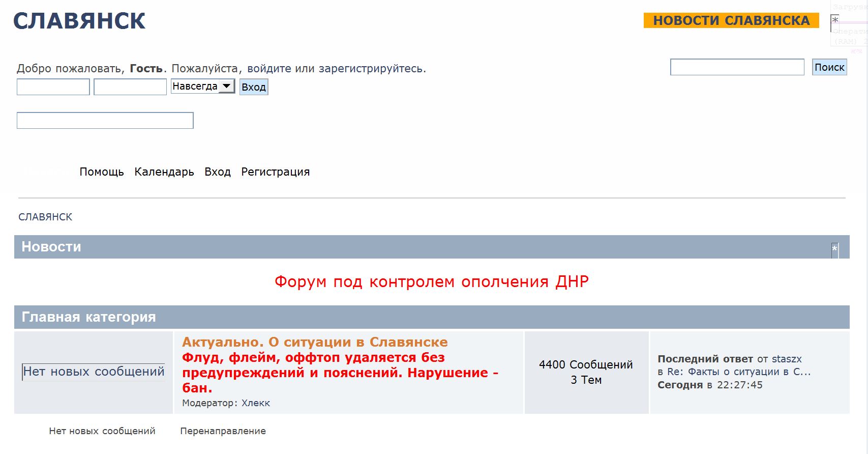Viewport: 868px width, 454px height.
Task: Click the username input field
Action: pyautogui.click(x=53, y=87)
